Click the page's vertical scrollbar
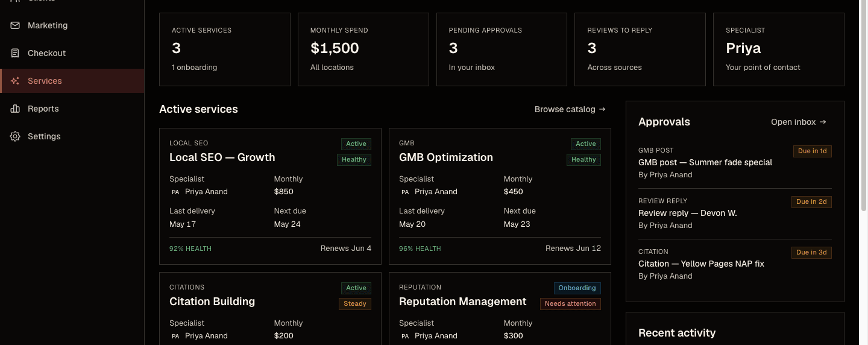The image size is (868, 345). click(x=864, y=106)
